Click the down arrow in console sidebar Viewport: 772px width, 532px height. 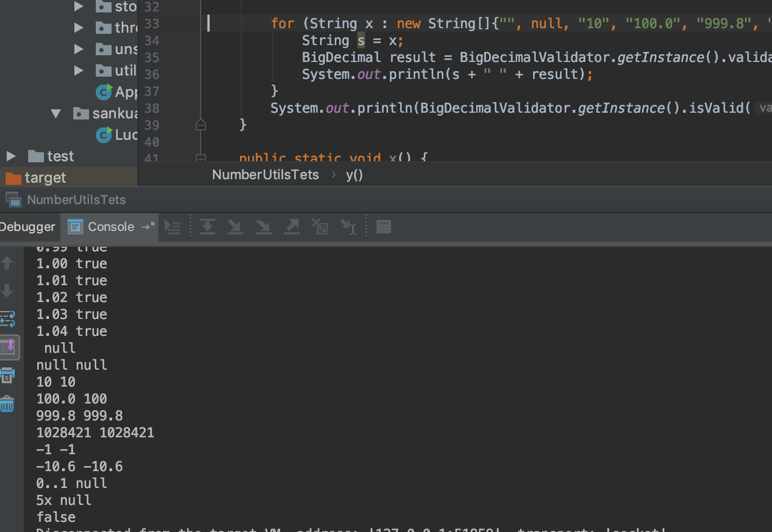7,291
